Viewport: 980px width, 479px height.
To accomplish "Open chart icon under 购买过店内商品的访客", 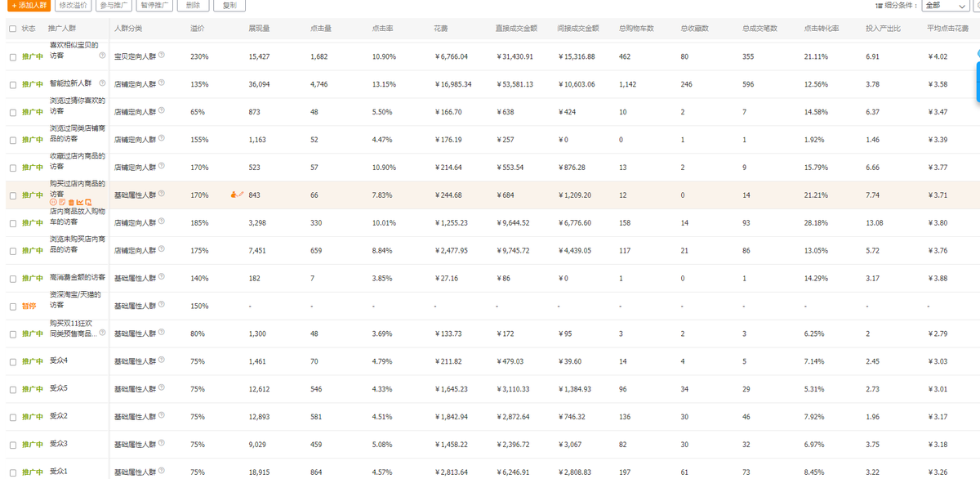I will 80,202.
